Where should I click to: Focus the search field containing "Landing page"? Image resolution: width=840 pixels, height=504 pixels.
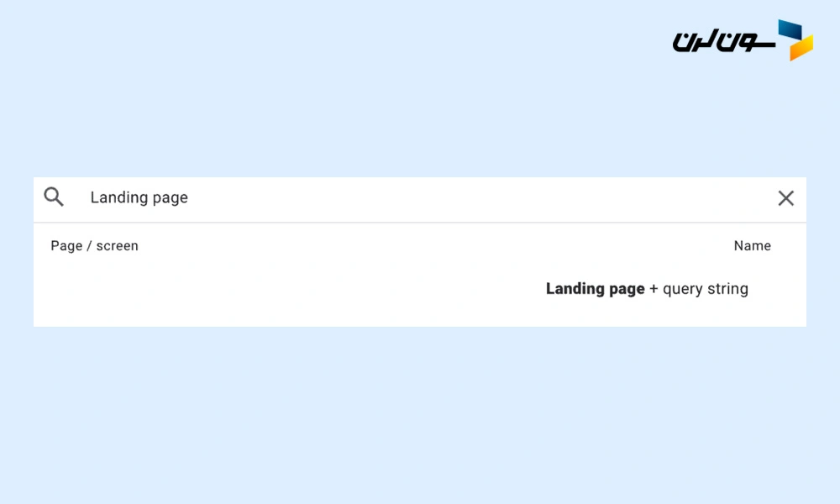coord(420,198)
